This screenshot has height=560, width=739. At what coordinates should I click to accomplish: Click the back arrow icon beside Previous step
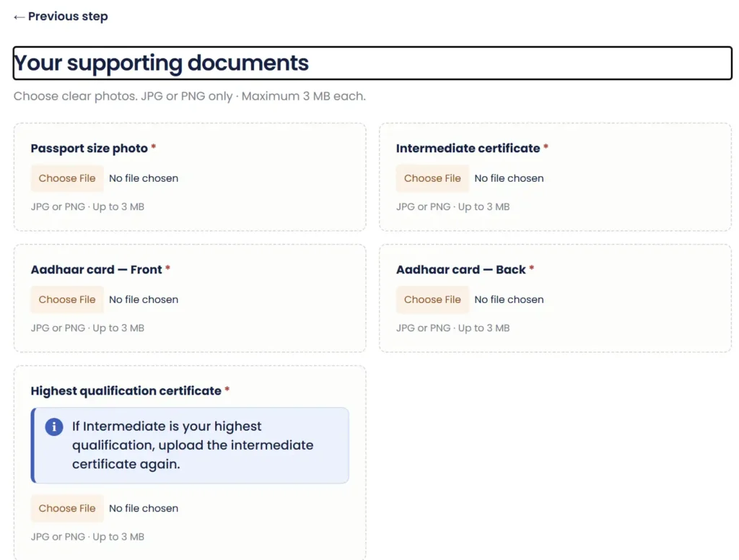(x=19, y=17)
